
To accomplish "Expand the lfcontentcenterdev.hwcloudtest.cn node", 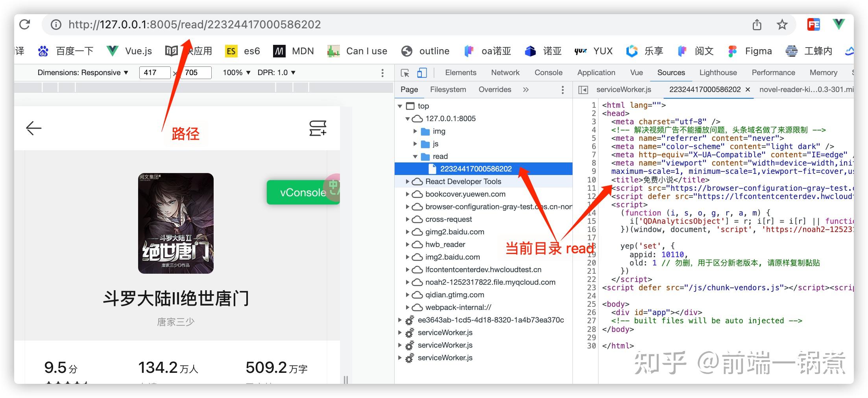I will [408, 270].
